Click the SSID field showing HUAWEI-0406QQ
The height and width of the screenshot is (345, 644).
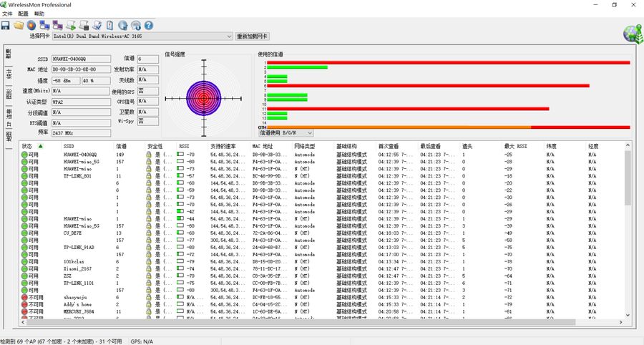point(81,59)
